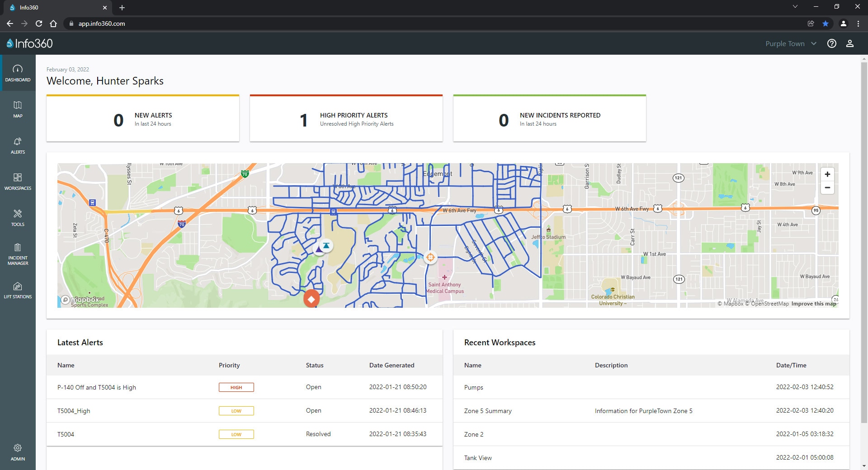
Task: Open Chrome three-dot menu
Action: click(x=858, y=23)
